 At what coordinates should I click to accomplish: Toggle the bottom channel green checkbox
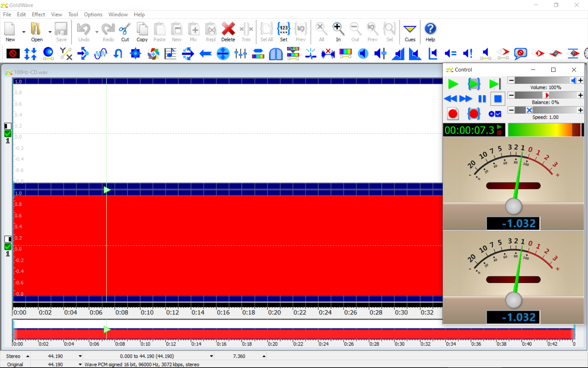pos(8,247)
